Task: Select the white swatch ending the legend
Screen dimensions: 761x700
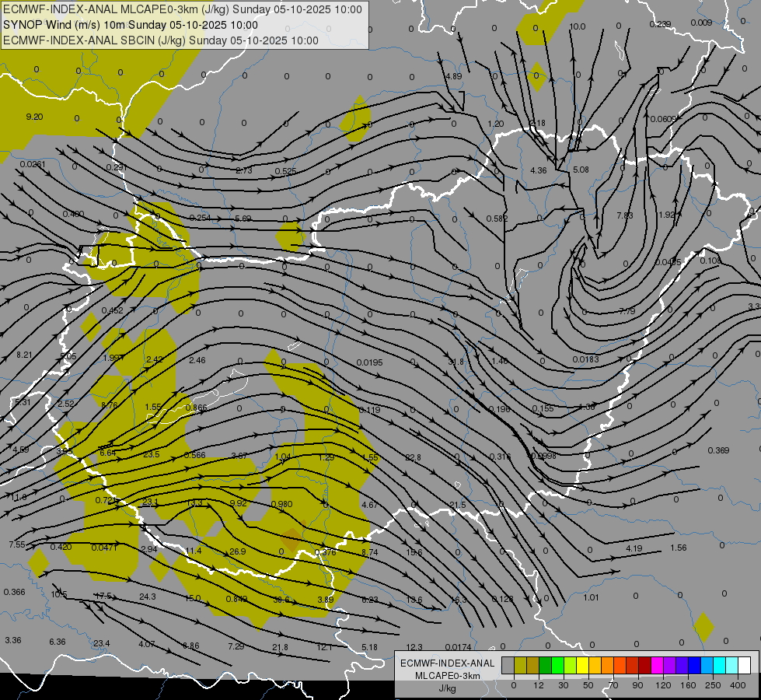Action: click(744, 665)
